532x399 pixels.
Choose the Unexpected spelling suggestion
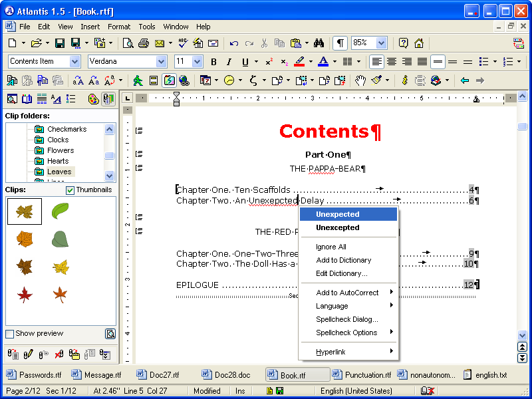pyautogui.click(x=348, y=214)
